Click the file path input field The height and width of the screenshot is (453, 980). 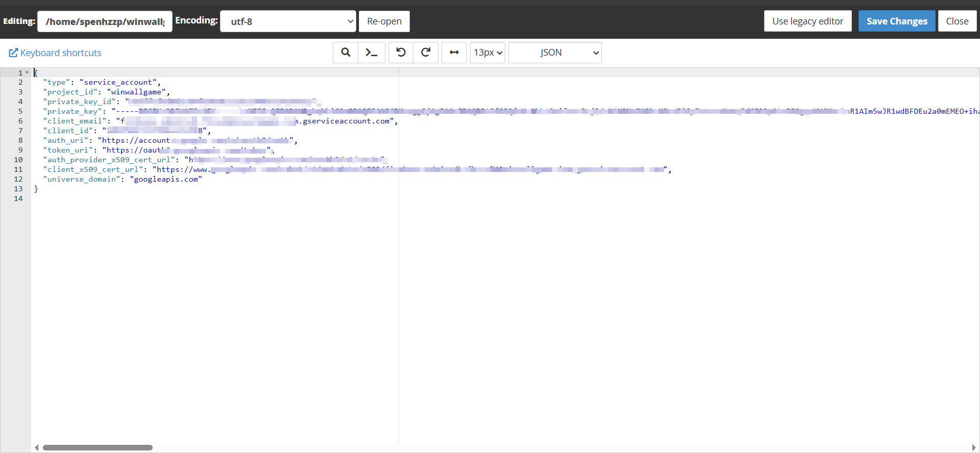(x=105, y=21)
